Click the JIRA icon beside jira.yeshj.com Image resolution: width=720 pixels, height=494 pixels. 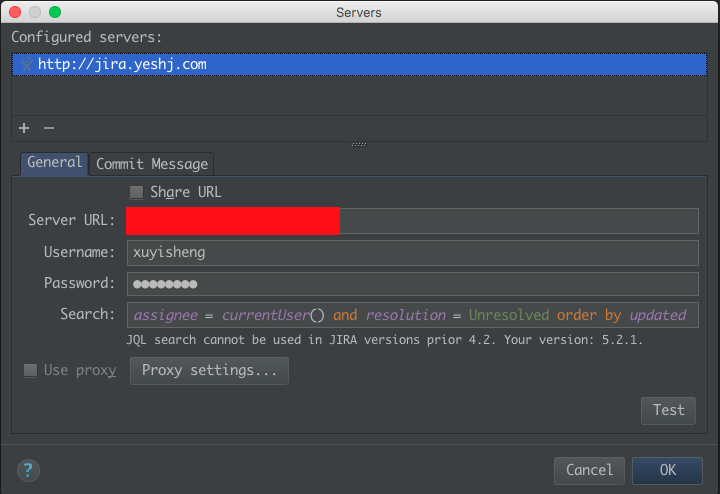coord(27,64)
